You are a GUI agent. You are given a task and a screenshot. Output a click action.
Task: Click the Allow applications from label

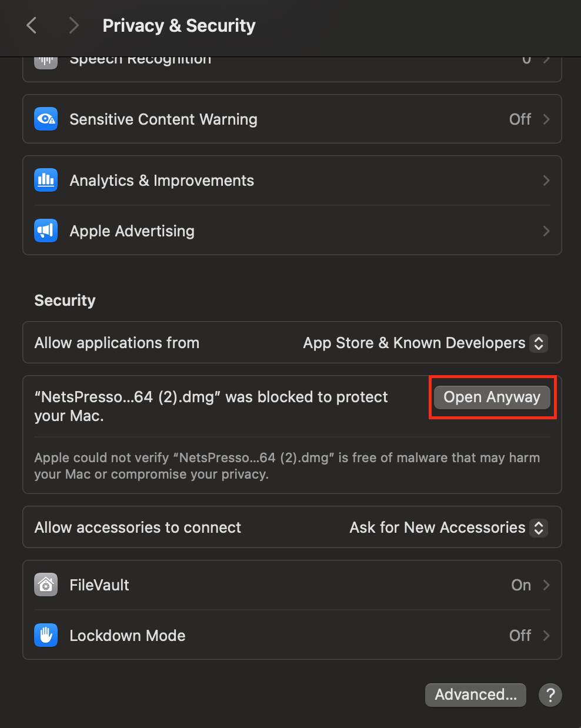(x=117, y=343)
